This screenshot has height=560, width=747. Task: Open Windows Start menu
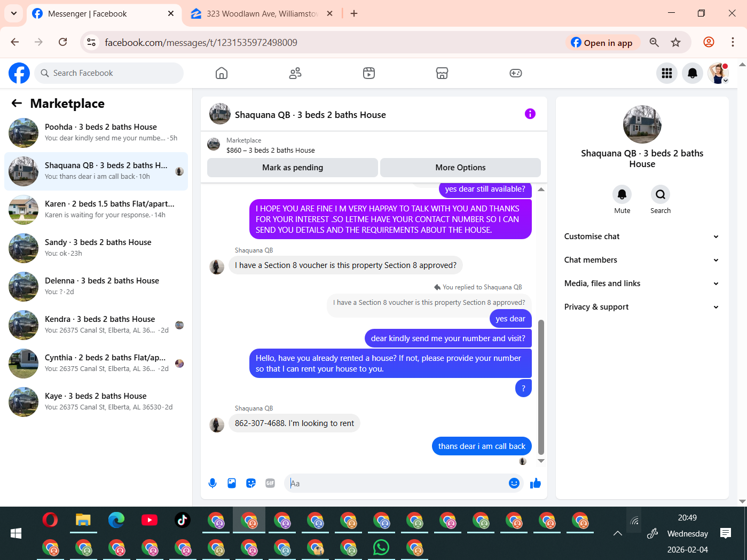(16, 533)
